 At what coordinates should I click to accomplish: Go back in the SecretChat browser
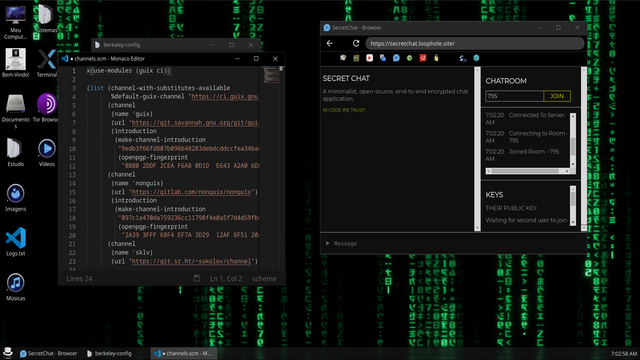point(330,43)
